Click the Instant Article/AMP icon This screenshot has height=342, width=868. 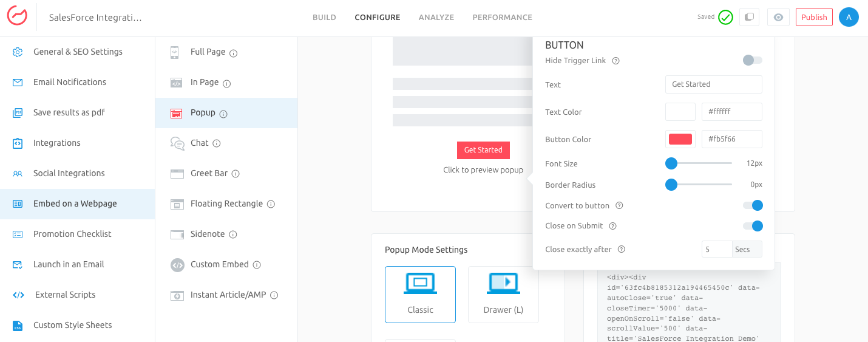[x=177, y=295]
